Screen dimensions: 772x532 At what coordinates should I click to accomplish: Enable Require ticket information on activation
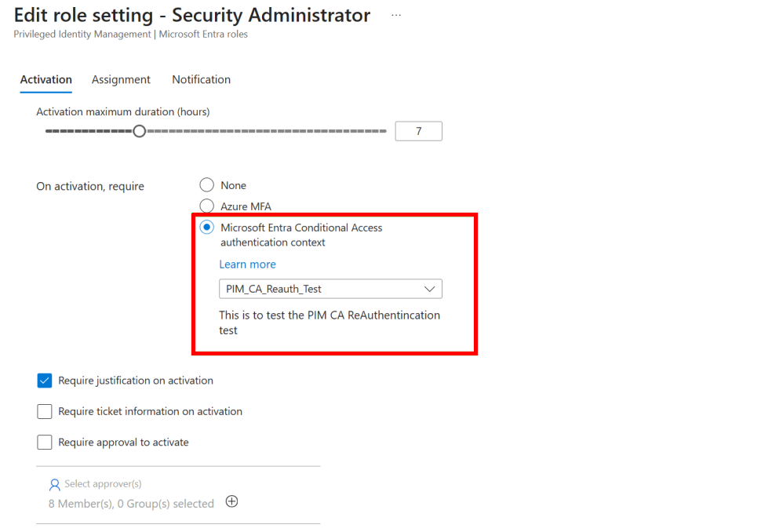coord(45,411)
